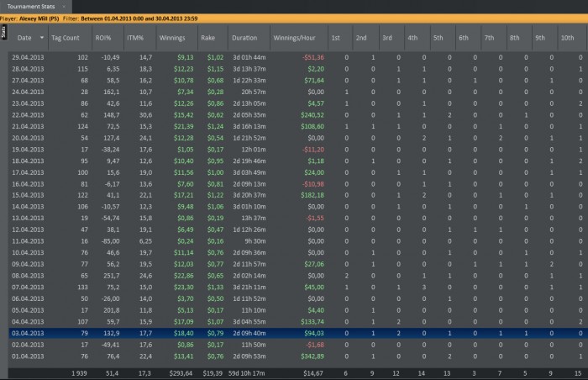
Task: Sort by the 10th place column
Action: tap(567, 38)
